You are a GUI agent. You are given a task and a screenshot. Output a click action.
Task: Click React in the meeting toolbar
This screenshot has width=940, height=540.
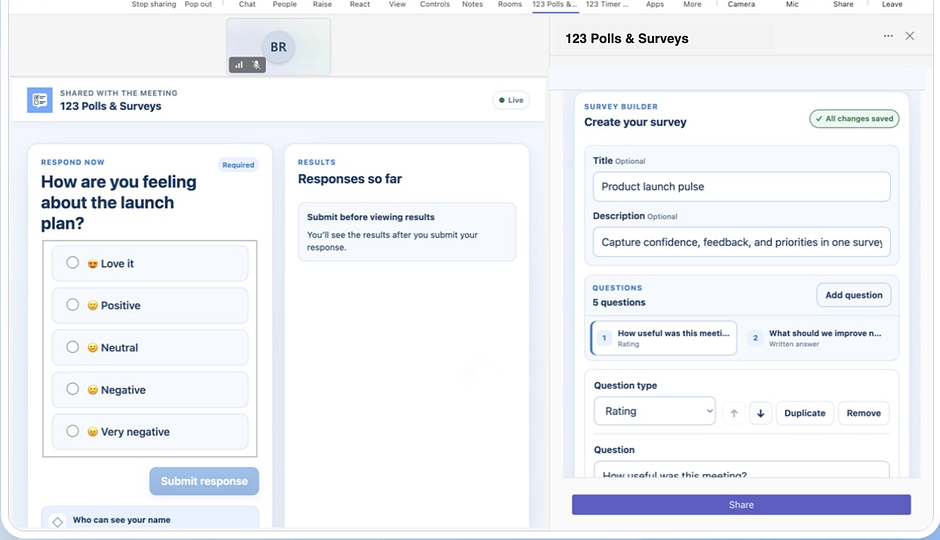360,4
